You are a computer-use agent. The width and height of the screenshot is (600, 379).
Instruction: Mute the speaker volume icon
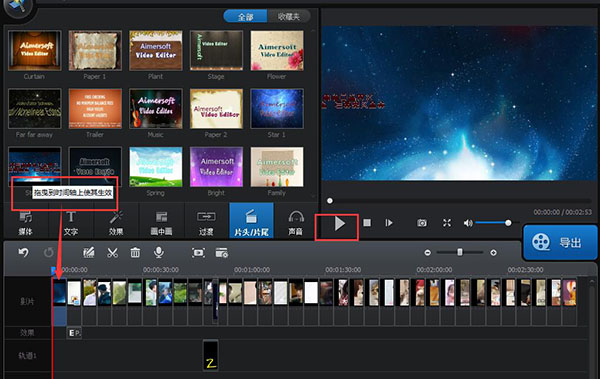click(x=468, y=223)
